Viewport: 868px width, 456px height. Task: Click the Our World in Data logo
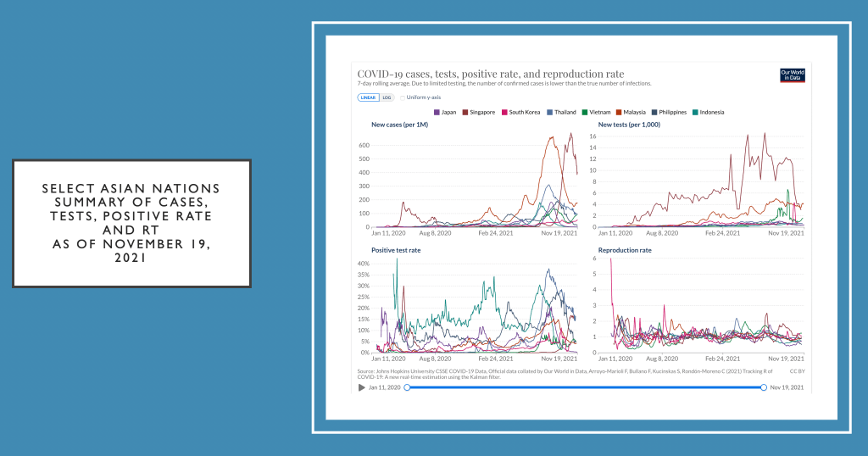tap(792, 75)
